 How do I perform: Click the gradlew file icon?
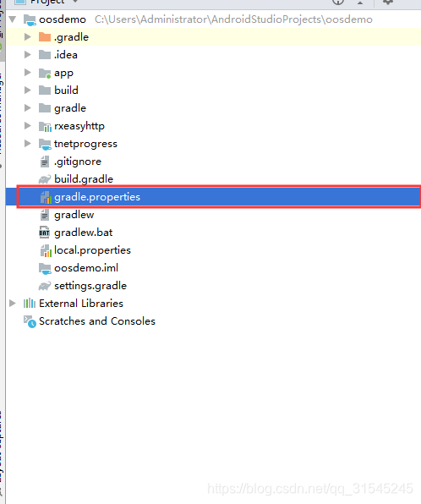45,215
